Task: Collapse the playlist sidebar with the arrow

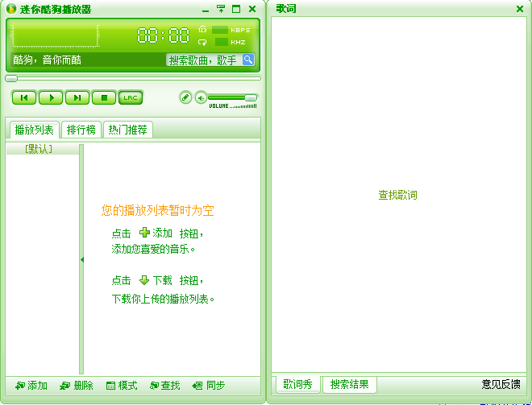Action: tap(81, 259)
